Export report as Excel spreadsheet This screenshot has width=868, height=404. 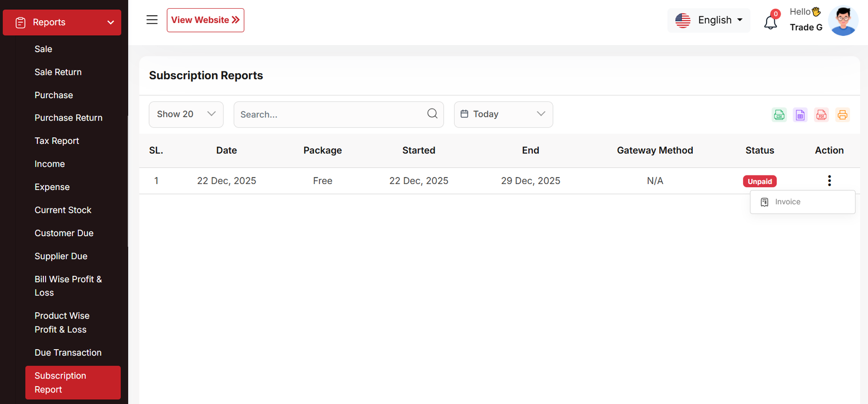800,115
